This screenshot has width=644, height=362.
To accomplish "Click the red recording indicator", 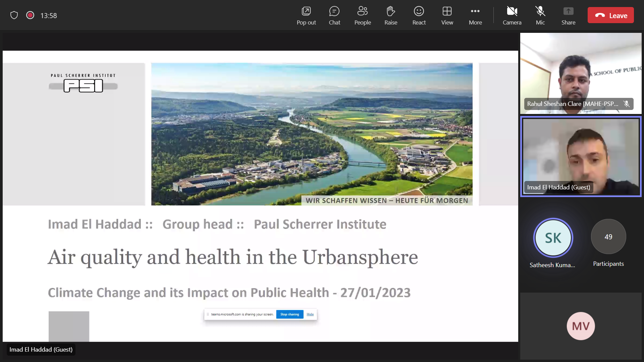I will 30,15.
